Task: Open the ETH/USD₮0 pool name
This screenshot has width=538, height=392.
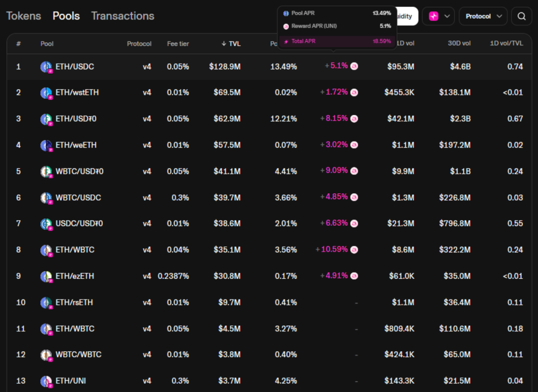Action: point(76,119)
